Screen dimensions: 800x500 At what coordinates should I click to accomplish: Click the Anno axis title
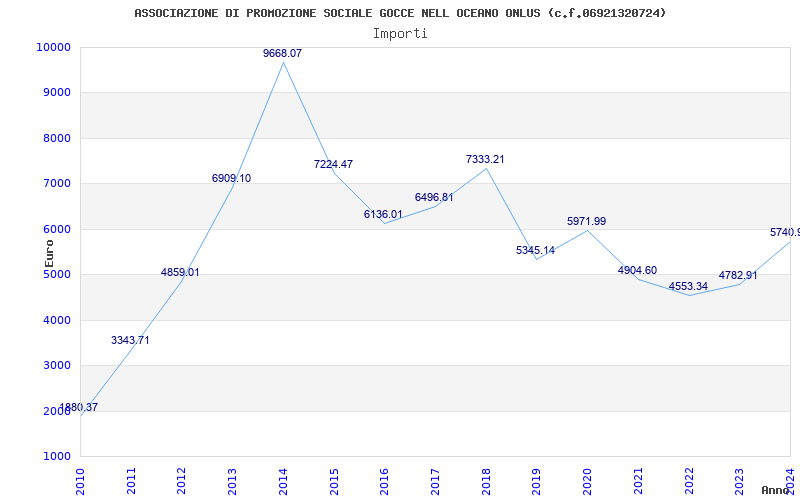pyautogui.click(x=775, y=490)
